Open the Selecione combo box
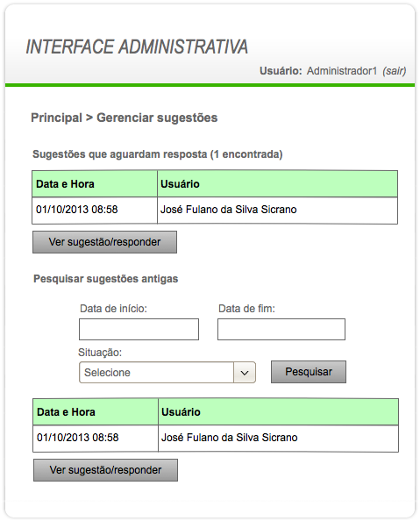Viewport: 420px width, 521px height. coord(167,373)
